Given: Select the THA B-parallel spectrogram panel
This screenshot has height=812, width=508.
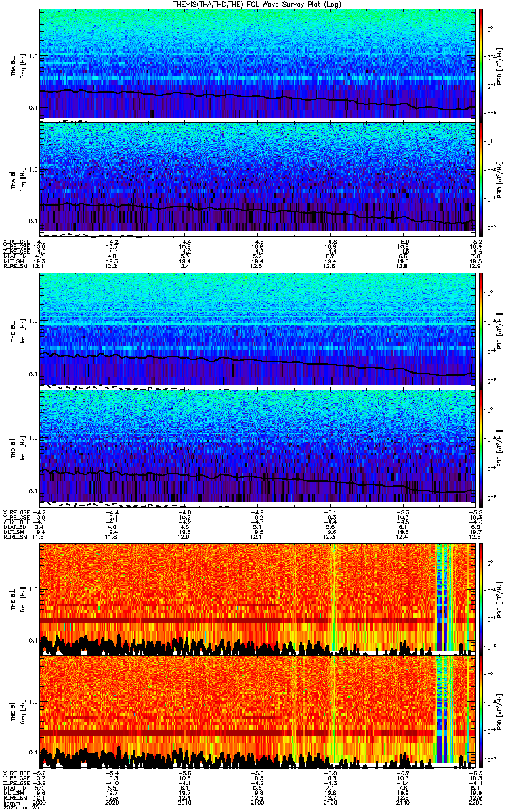Looking at the screenshot, I should pos(257,176).
